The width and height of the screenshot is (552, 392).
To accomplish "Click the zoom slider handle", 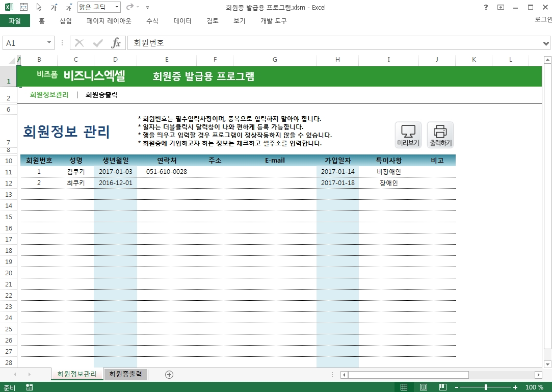I will tap(486, 387).
